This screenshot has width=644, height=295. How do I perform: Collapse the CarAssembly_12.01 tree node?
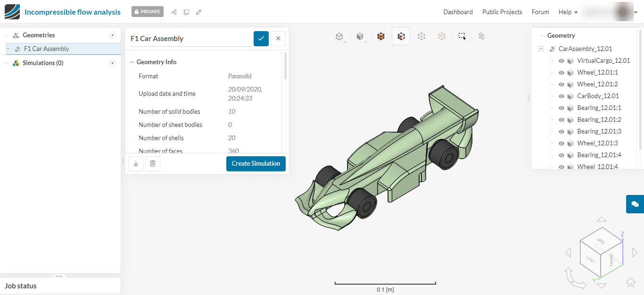click(540, 49)
